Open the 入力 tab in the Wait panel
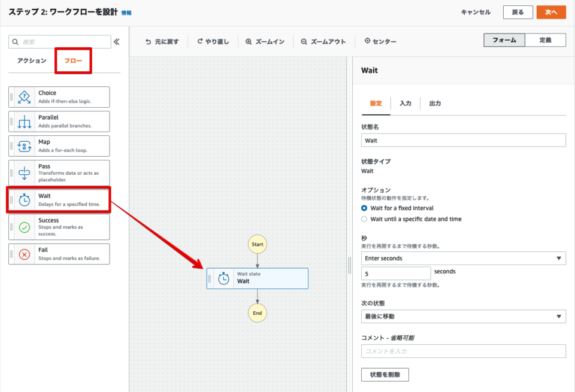This screenshot has width=575, height=392. [x=406, y=103]
